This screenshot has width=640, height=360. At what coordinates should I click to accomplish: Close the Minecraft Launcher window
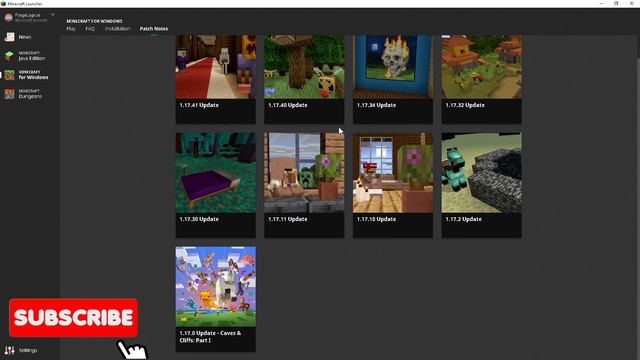pos(631,3)
